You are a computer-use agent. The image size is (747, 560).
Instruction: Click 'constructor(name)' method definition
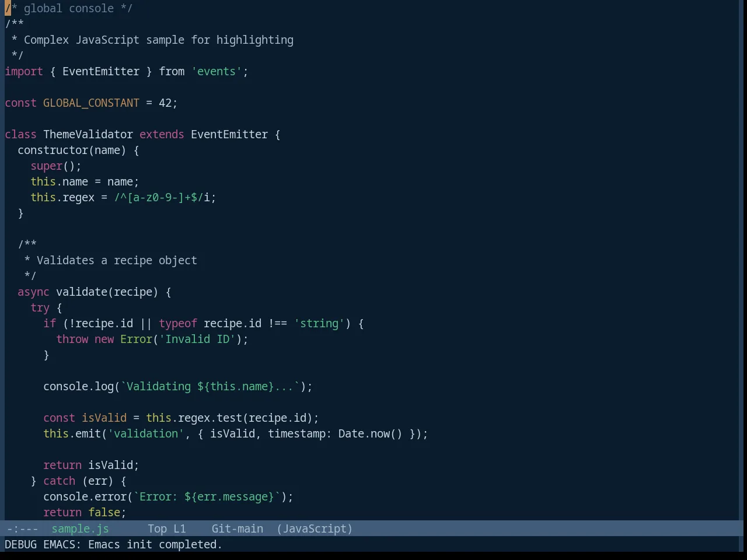(x=72, y=150)
